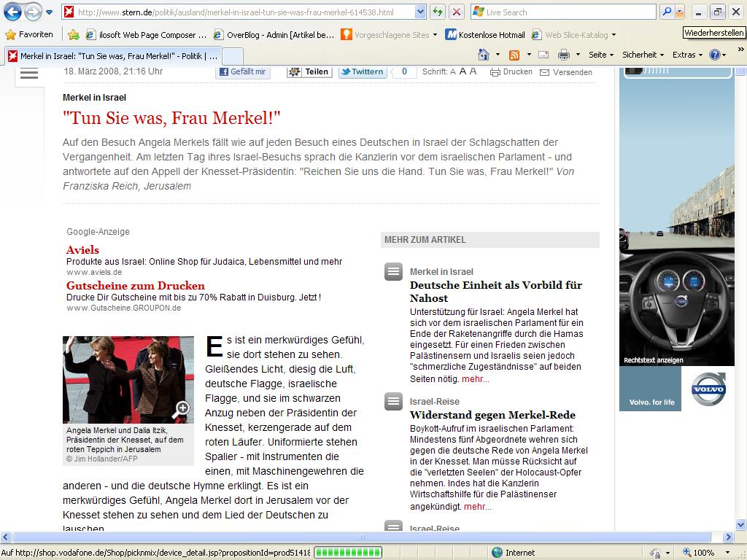Expand the feeds dropdown arrow
The height and width of the screenshot is (560, 747).
[529, 55]
